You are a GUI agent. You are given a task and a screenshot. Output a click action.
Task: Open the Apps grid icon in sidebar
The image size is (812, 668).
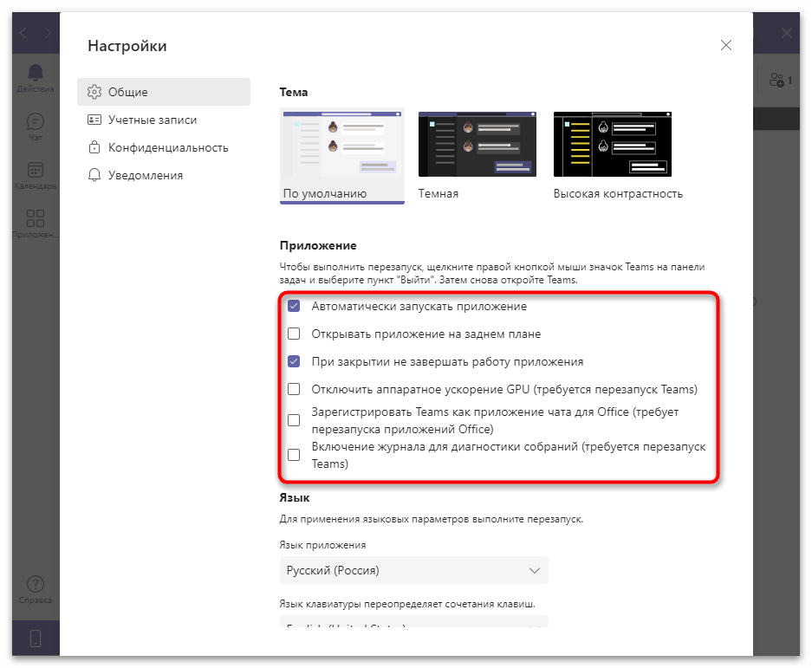pos(36,218)
